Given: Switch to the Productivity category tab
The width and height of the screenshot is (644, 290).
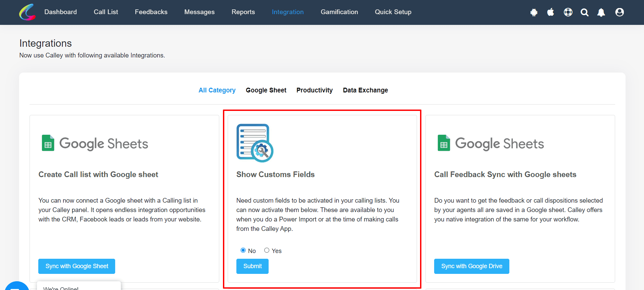Looking at the screenshot, I should (314, 90).
